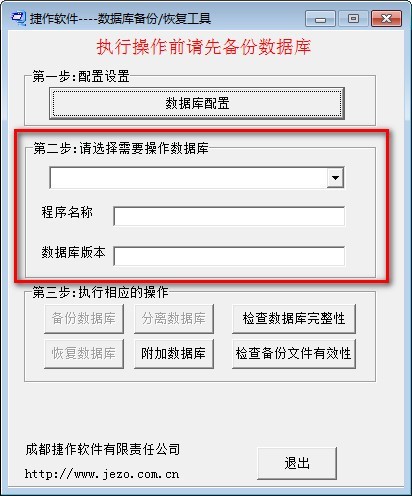Maximize the database backup tool window
Viewport: 412px width, 496px height.
pyautogui.click(x=353, y=19)
